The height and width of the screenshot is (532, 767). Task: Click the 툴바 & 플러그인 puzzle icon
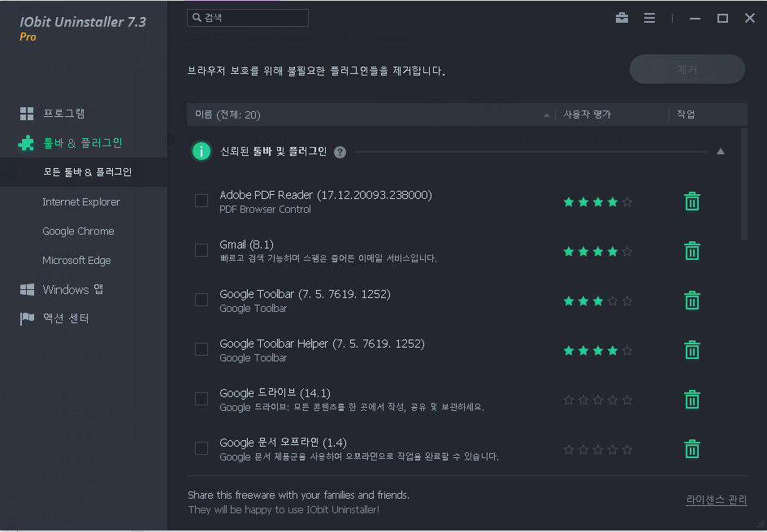click(27, 143)
